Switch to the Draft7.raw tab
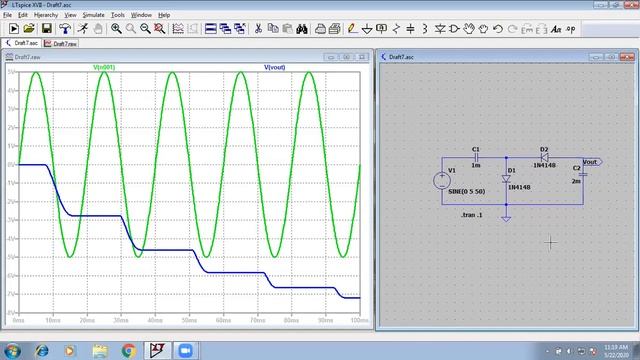The image size is (640, 360). [x=60, y=43]
